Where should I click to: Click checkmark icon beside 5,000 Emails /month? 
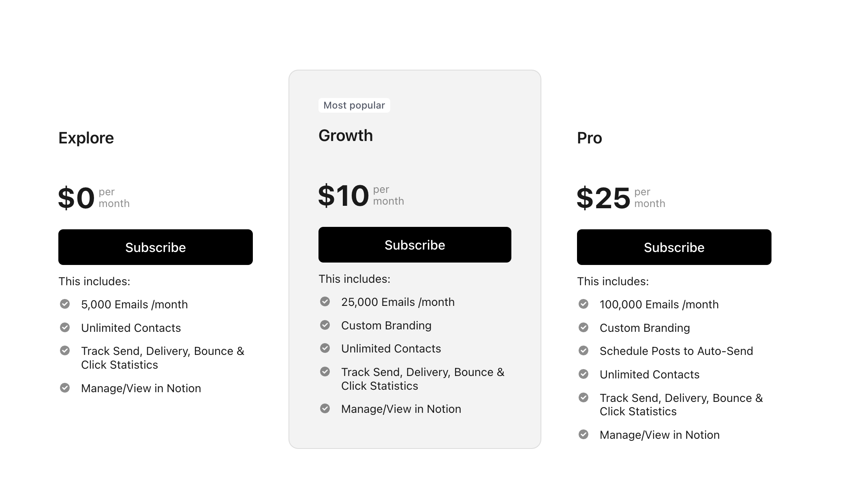coord(65,304)
